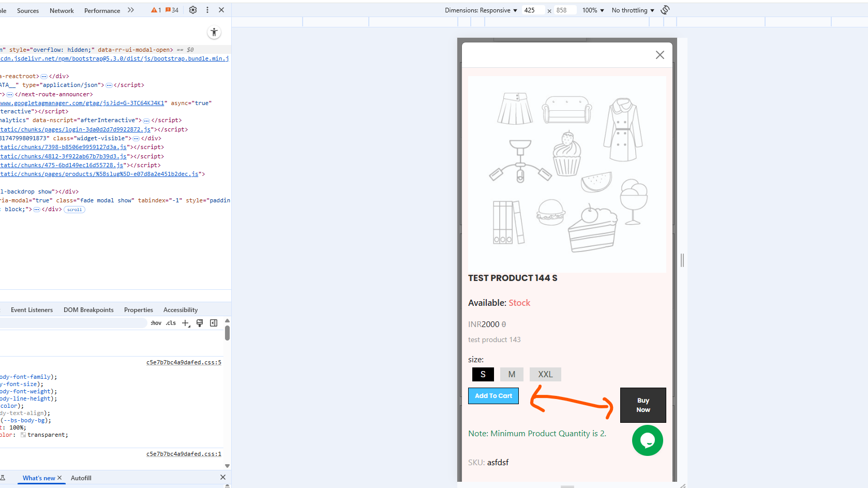Select size S
The image size is (868, 488).
(x=483, y=374)
